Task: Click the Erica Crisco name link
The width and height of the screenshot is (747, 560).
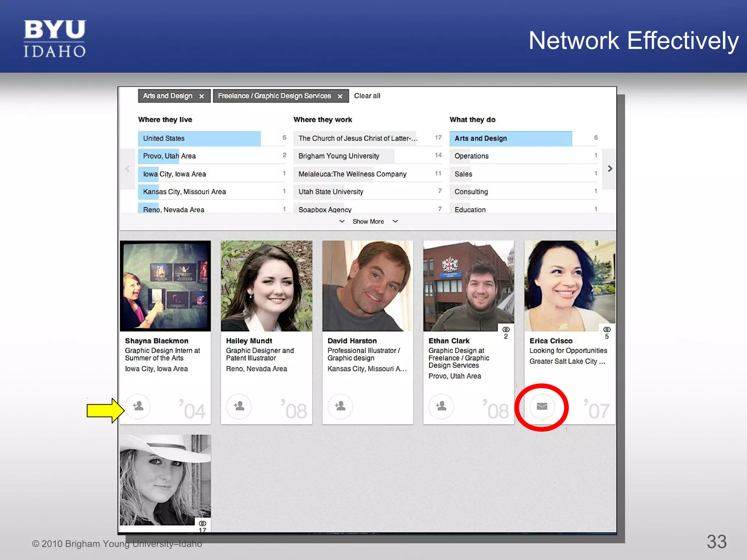Action: (551, 341)
